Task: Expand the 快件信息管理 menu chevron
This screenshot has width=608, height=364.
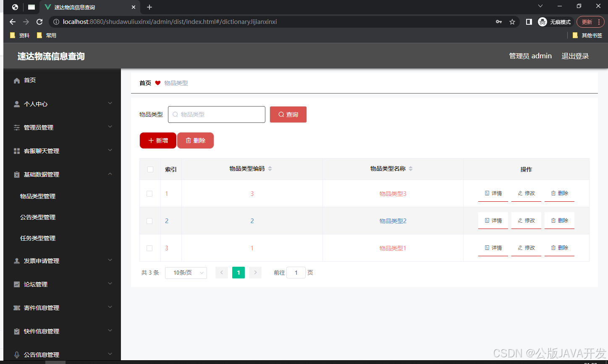Action: tap(110, 330)
